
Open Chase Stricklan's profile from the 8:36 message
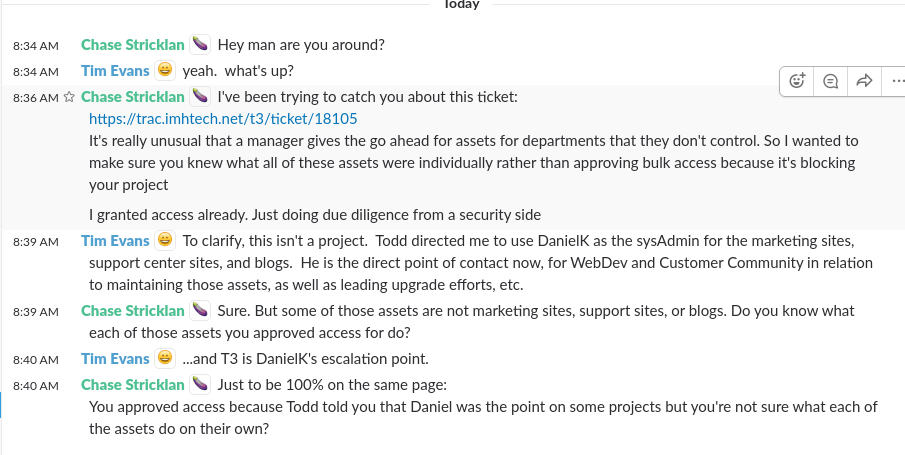click(x=132, y=97)
